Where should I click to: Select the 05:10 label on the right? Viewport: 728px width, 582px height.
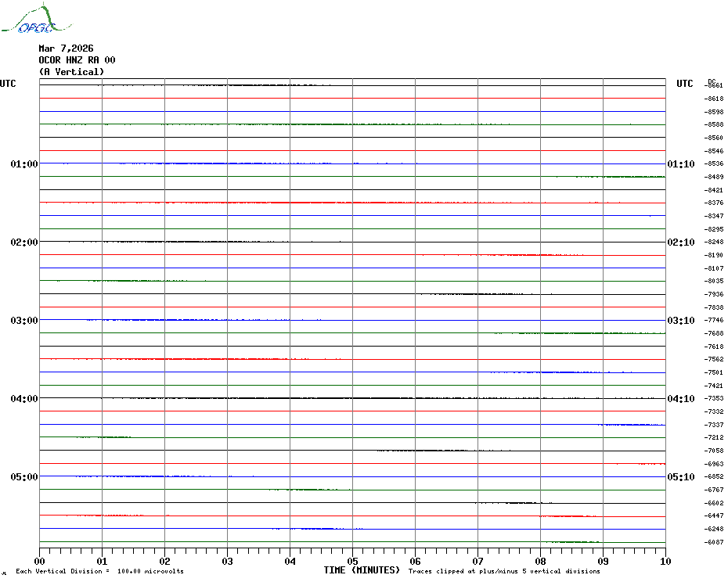(680, 477)
